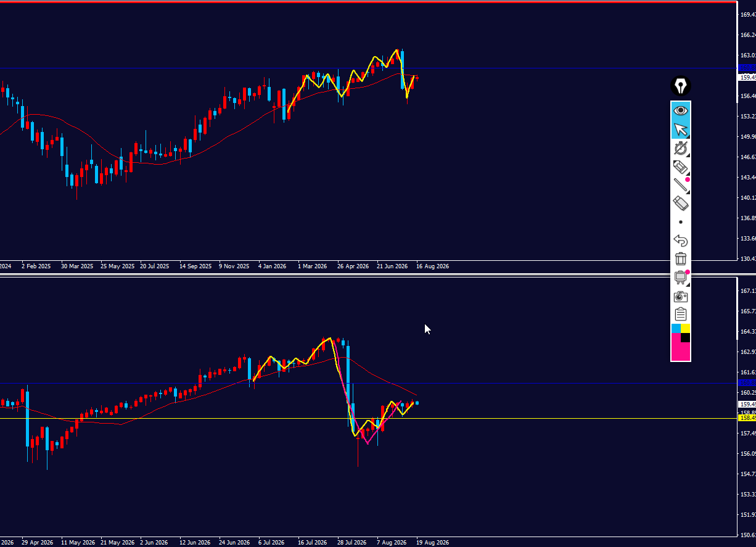Click the '28 Jul 2026' date label
The image size is (756, 547).
(353, 543)
